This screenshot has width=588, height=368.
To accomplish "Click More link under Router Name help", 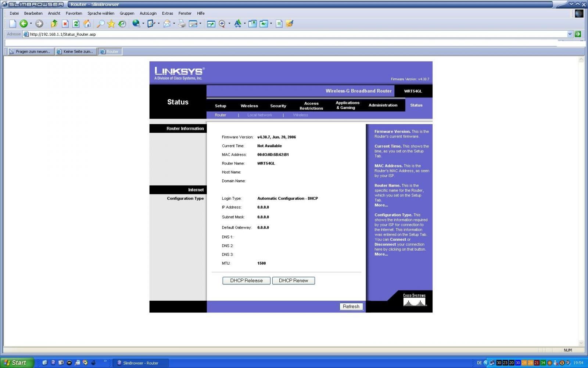I will point(381,205).
